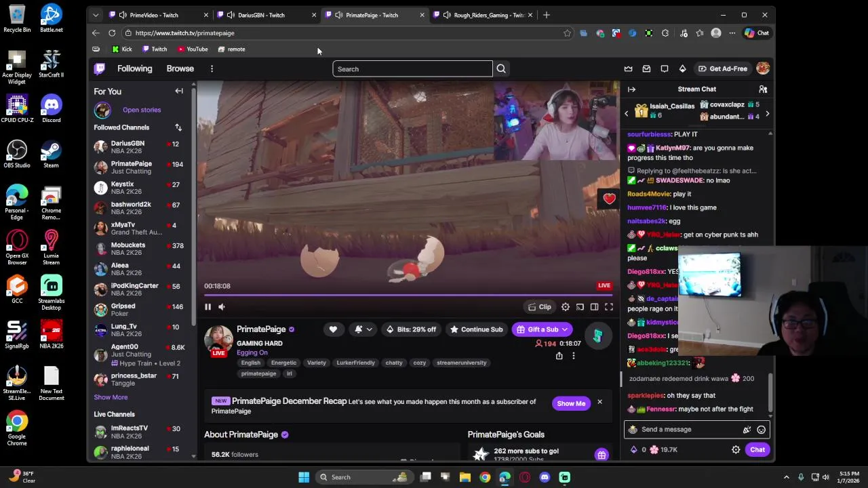
Task: Collapse the For You sidebar
Action: [179, 91]
